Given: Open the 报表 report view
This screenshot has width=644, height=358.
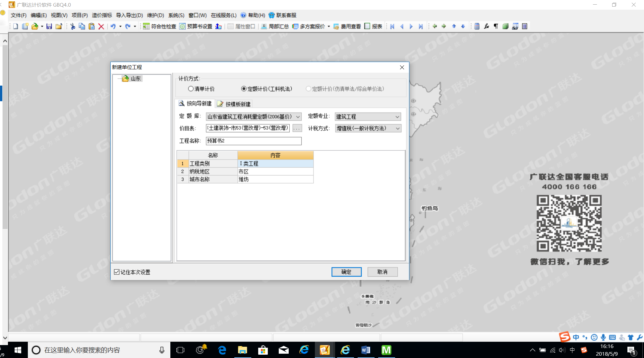Looking at the screenshot, I should coord(373,27).
